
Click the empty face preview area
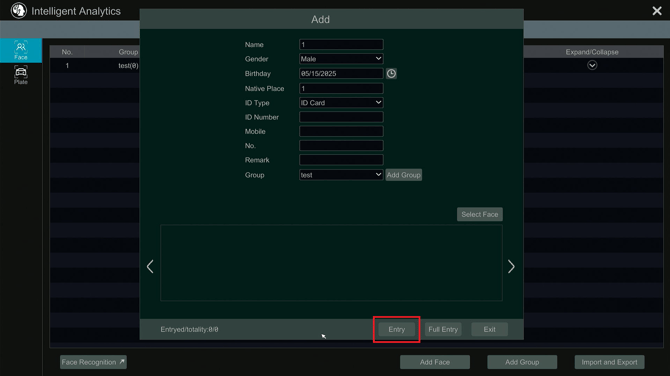pyautogui.click(x=331, y=263)
